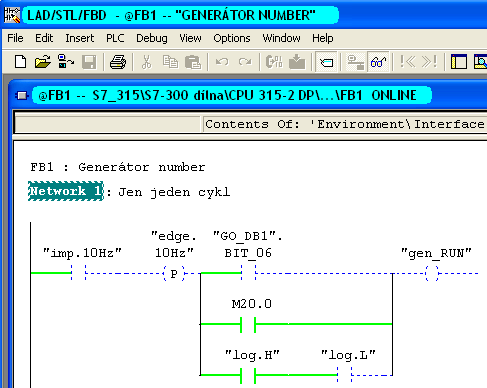Open the Debug menu
The image size is (487, 388).
coord(152,38)
